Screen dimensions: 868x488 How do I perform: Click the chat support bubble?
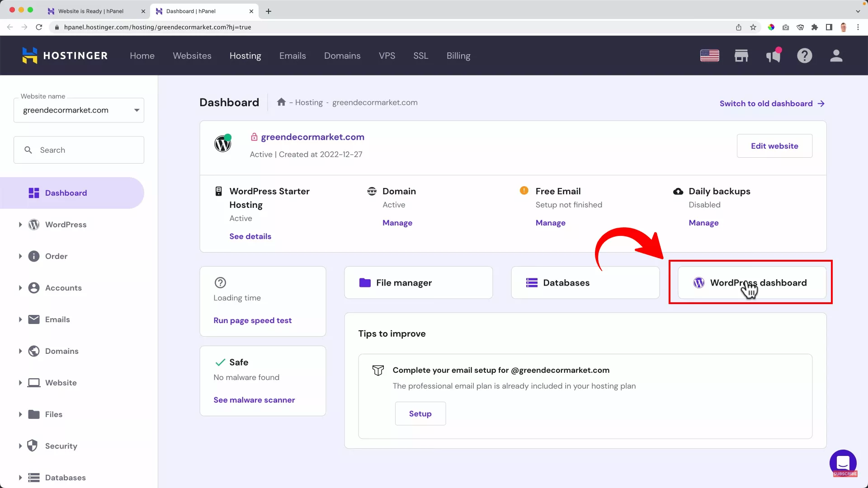pos(843,464)
